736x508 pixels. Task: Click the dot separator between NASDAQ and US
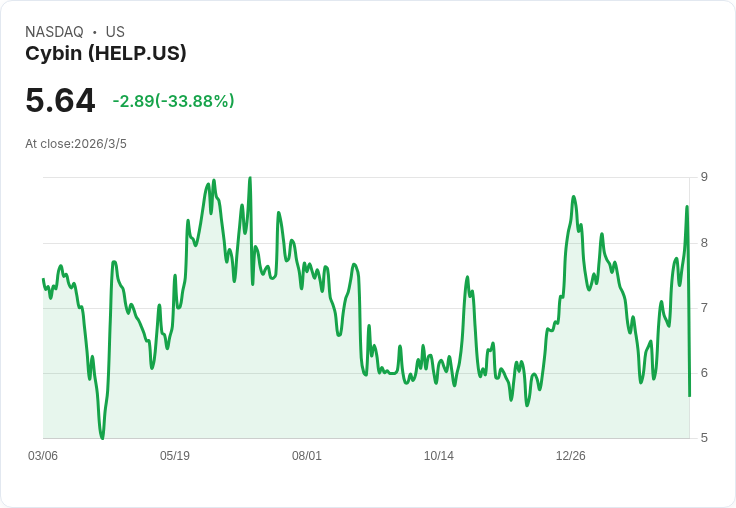tap(94, 32)
